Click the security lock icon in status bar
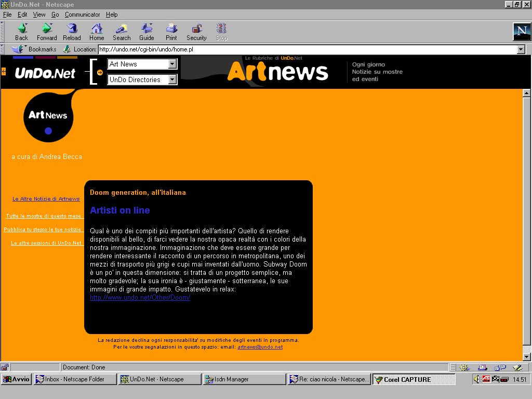532x399 pixels. [x=5, y=367]
